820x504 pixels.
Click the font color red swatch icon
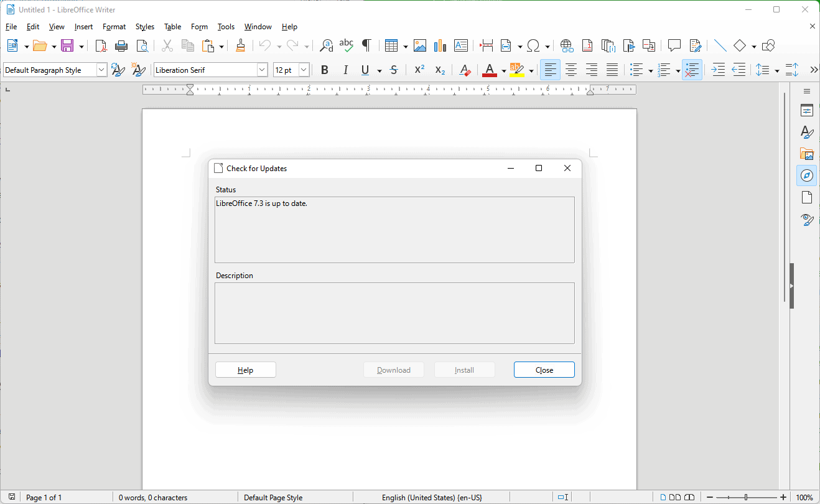click(x=489, y=70)
